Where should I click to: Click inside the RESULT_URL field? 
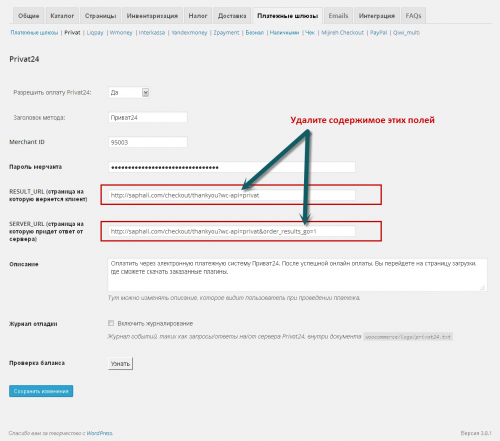232,195
